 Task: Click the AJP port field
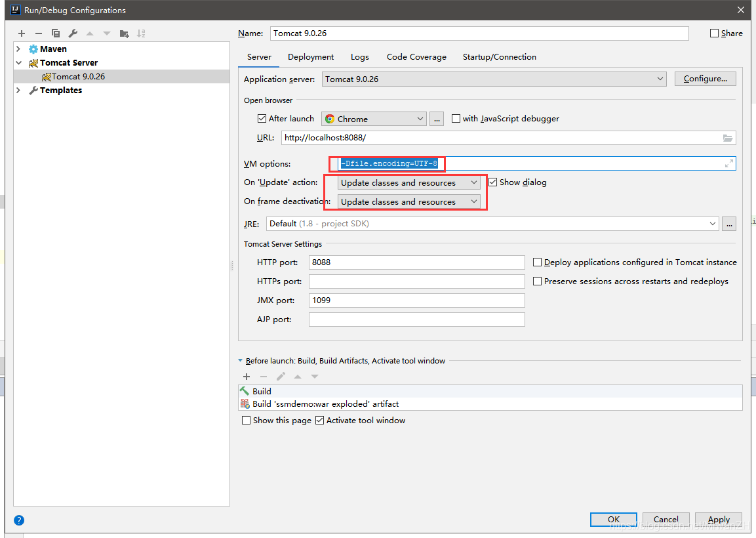(x=416, y=320)
